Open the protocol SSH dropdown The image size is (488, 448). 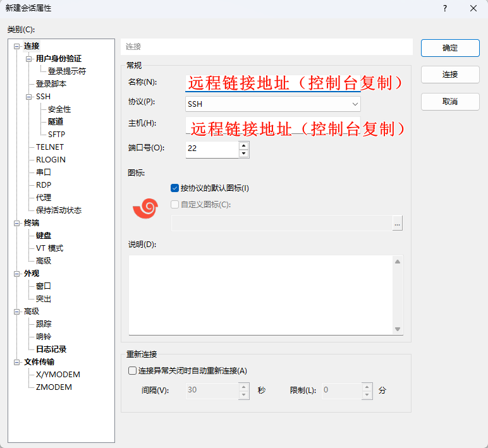coord(273,104)
